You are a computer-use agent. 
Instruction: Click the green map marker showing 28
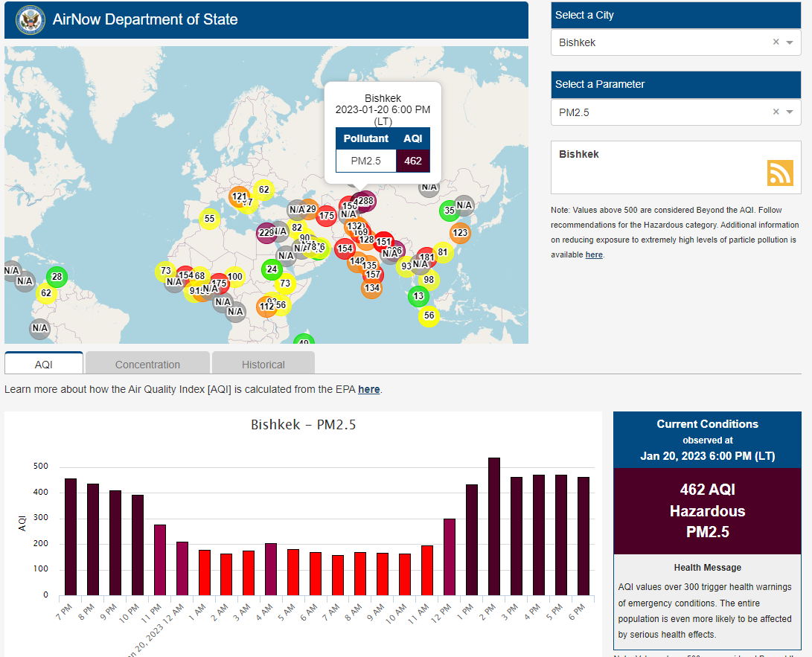57,278
